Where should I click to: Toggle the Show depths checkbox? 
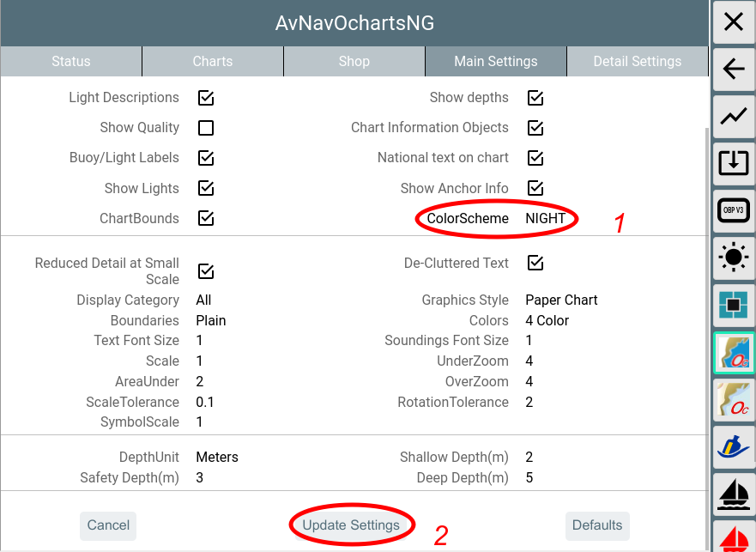pyautogui.click(x=535, y=98)
